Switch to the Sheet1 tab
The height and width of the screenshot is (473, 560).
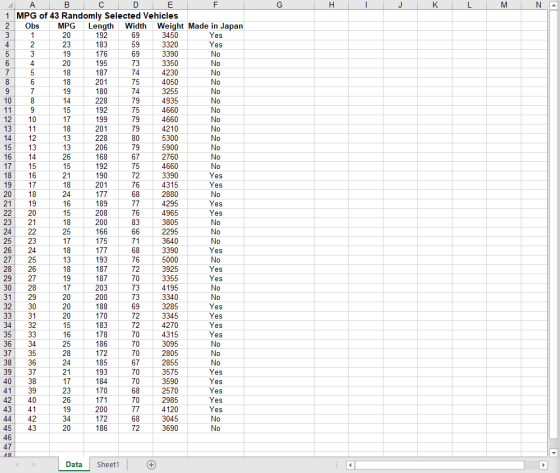click(108, 464)
